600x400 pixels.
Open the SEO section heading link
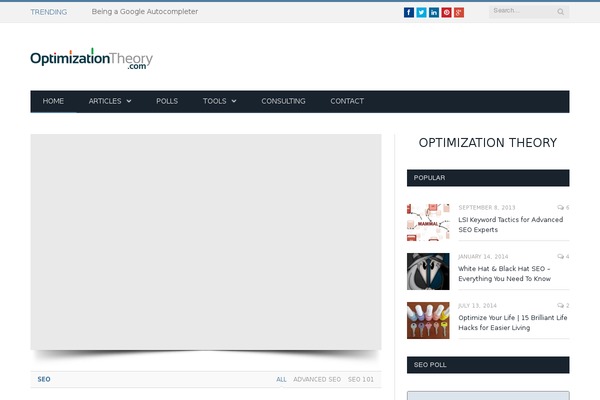coord(44,379)
